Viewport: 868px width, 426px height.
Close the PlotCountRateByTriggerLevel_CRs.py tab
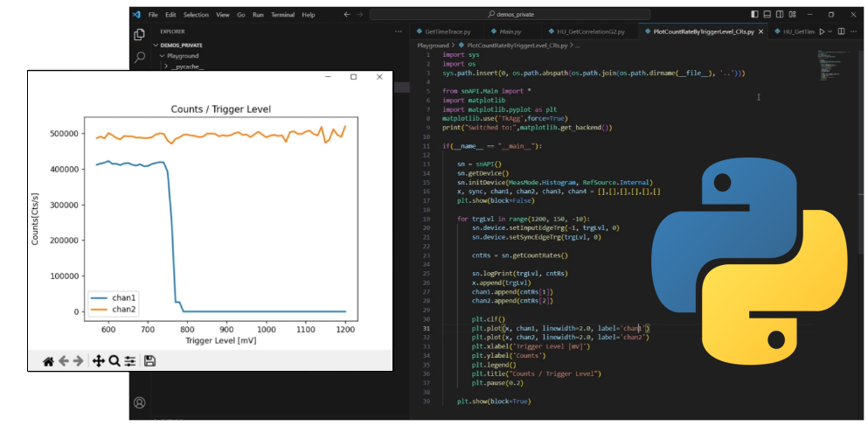pos(761,32)
